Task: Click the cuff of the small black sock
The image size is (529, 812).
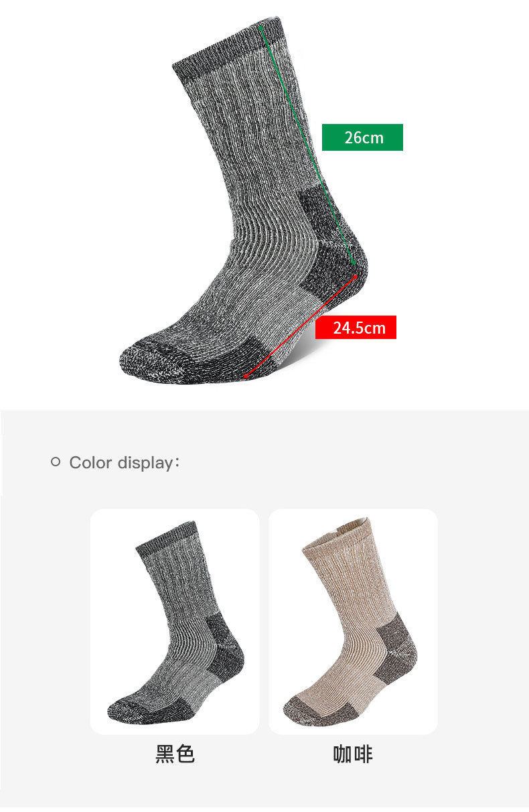Action: pos(169,539)
